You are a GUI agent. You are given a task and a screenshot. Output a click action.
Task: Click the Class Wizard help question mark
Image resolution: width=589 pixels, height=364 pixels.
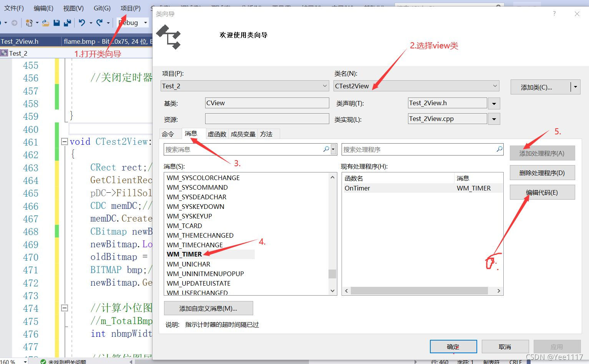click(x=554, y=13)
